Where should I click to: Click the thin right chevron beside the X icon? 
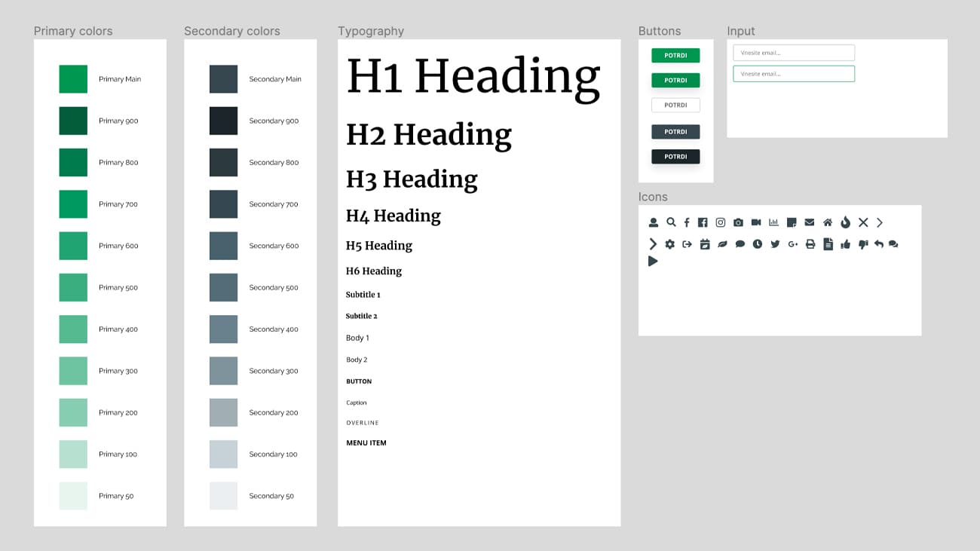[x=880, y=222]
